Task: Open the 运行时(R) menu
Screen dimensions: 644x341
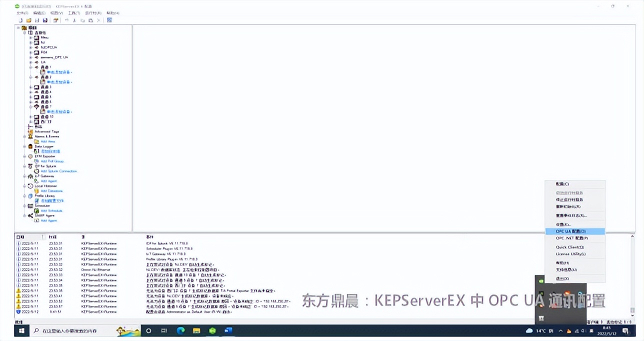Action: (93, 12)
